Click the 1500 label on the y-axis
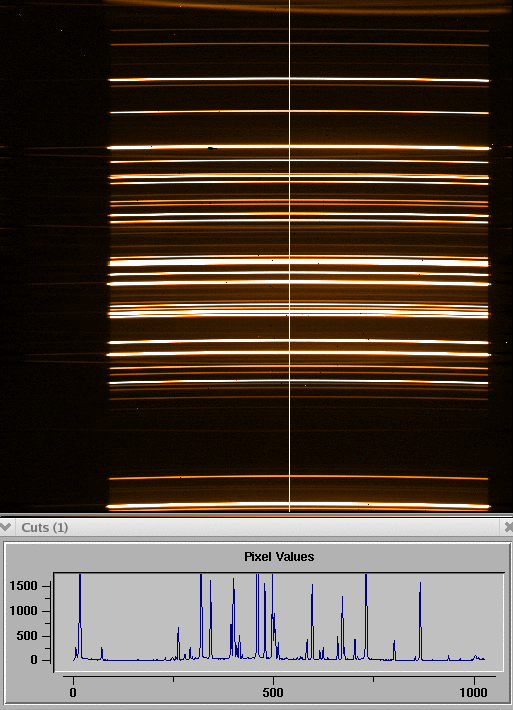 (x=23, y=586)
